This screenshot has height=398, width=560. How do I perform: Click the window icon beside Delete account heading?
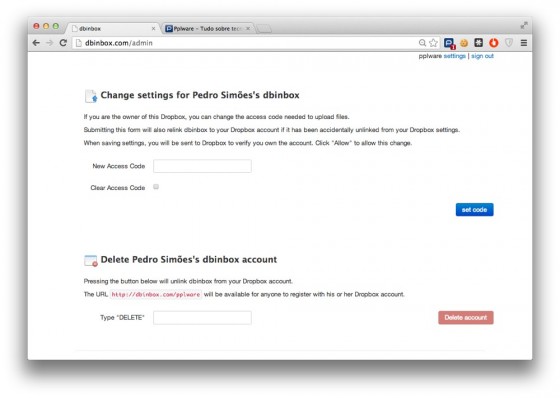click(91, 260)
